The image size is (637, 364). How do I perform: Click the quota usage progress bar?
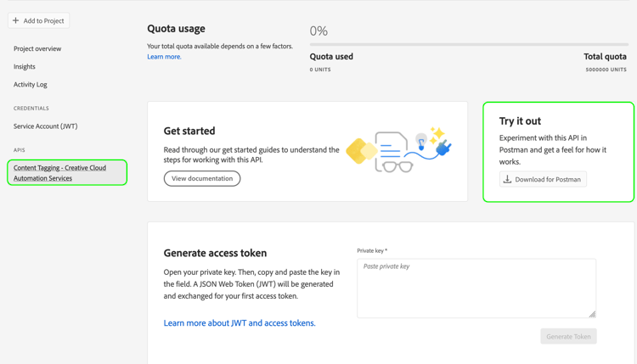click(x=469, y=44)
